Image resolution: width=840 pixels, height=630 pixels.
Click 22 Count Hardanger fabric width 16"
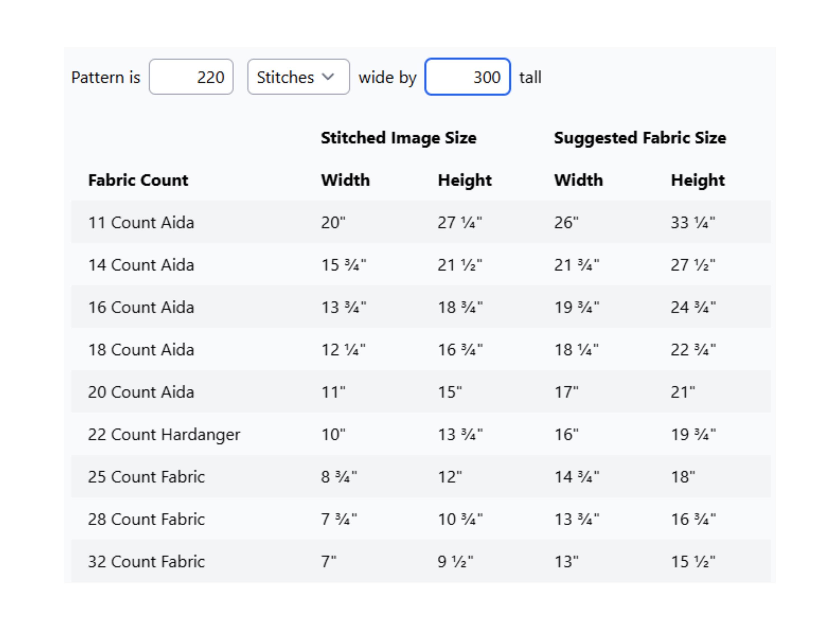pos(566,435)
